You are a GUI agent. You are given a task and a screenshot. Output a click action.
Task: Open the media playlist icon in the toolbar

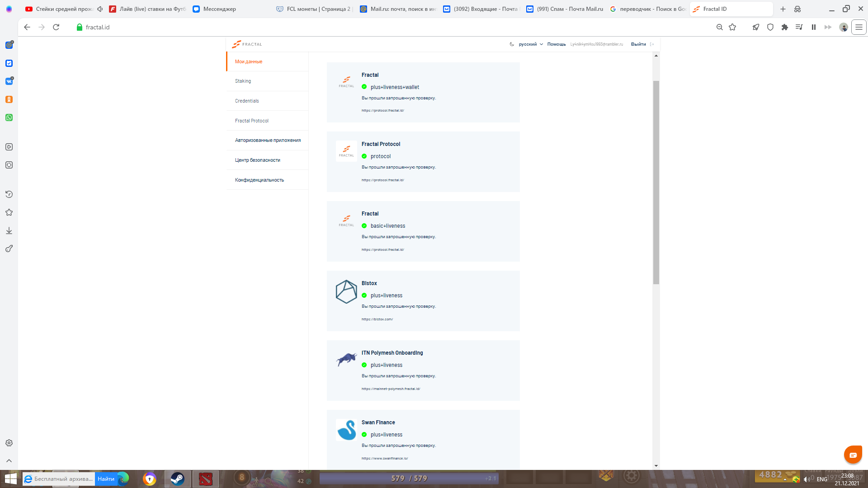(799, 27)
